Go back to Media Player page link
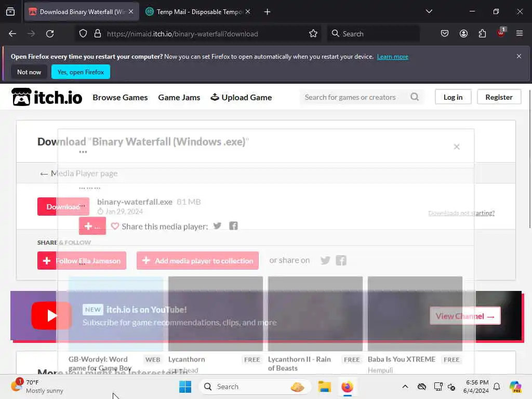Image resolution: width=532 pixels, height=399 pixels. [79, 174]
